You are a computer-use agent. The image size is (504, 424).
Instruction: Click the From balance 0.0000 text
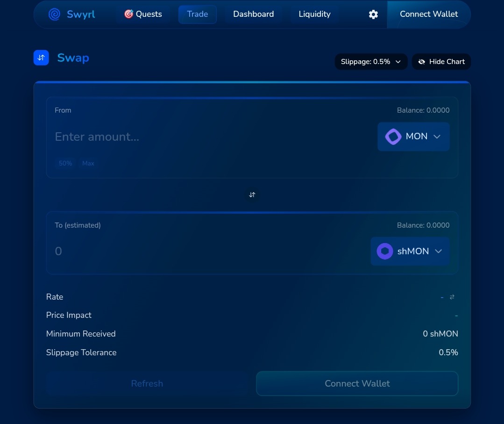[423, 110]
